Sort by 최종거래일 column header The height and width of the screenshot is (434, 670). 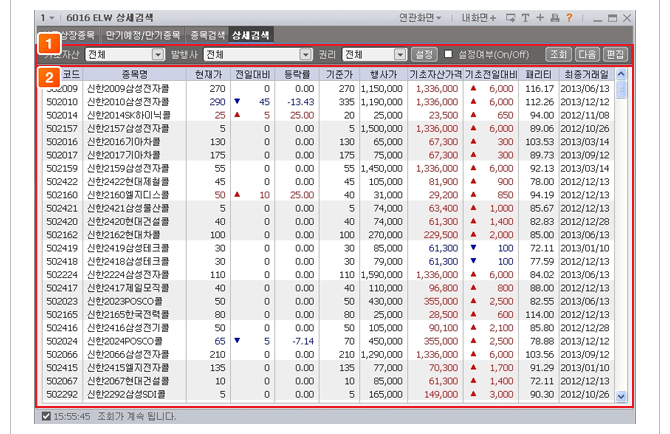point(586,75)
